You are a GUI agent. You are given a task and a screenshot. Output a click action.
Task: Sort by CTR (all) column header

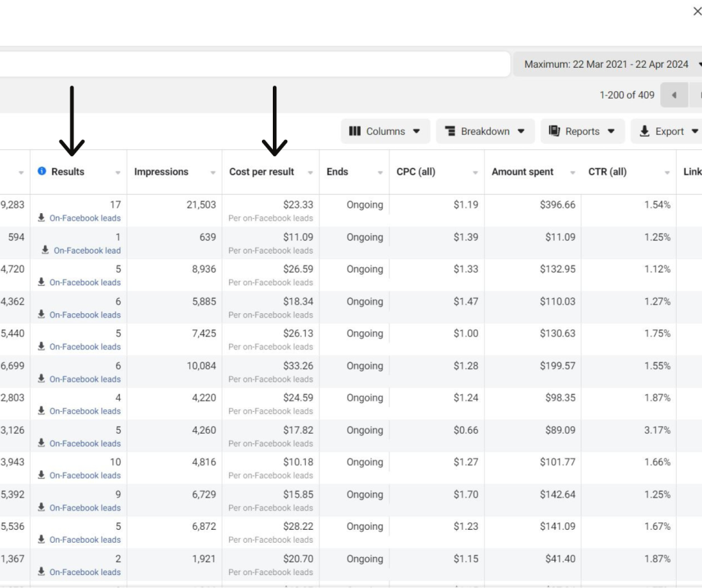coord(607,172)
